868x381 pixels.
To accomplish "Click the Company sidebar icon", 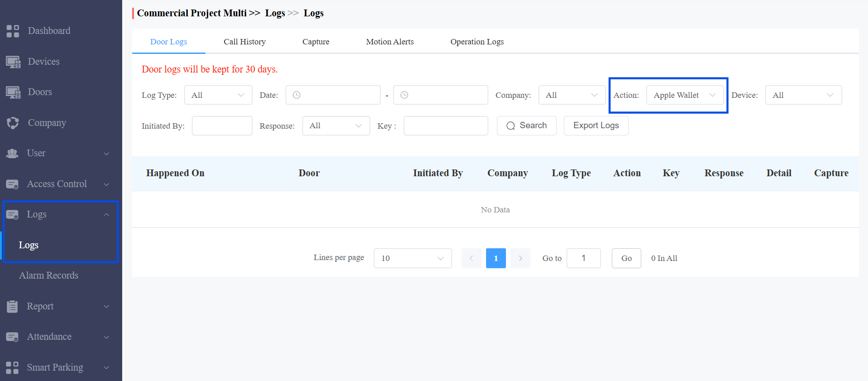I will [13, 123].
